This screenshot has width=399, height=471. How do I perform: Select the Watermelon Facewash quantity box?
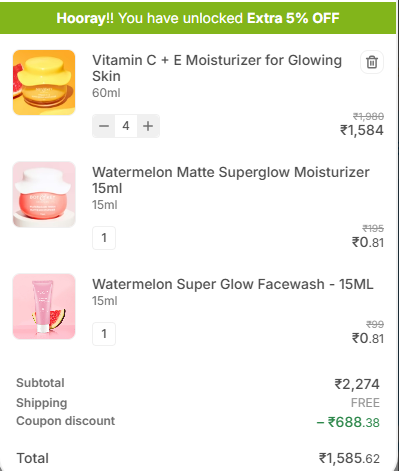pos(104,334)
